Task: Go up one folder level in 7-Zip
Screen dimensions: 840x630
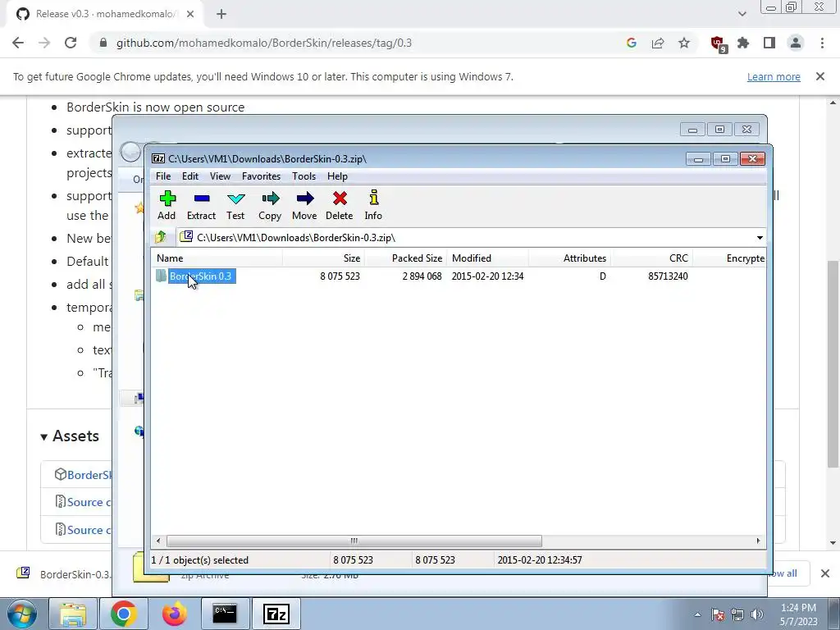Action: [160, 237]
